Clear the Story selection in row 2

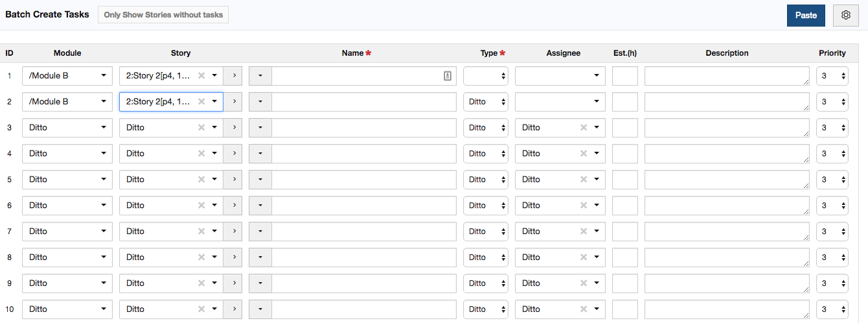201,101
